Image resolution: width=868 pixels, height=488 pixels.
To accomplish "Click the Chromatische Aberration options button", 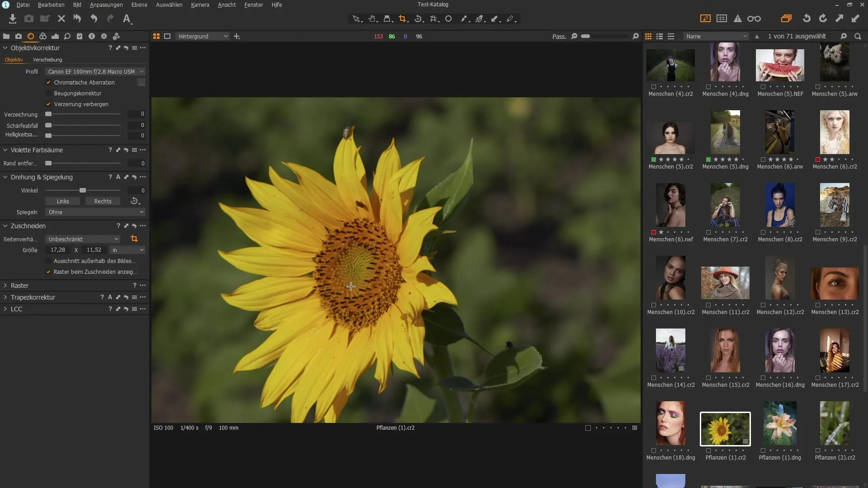I will 142,82.
